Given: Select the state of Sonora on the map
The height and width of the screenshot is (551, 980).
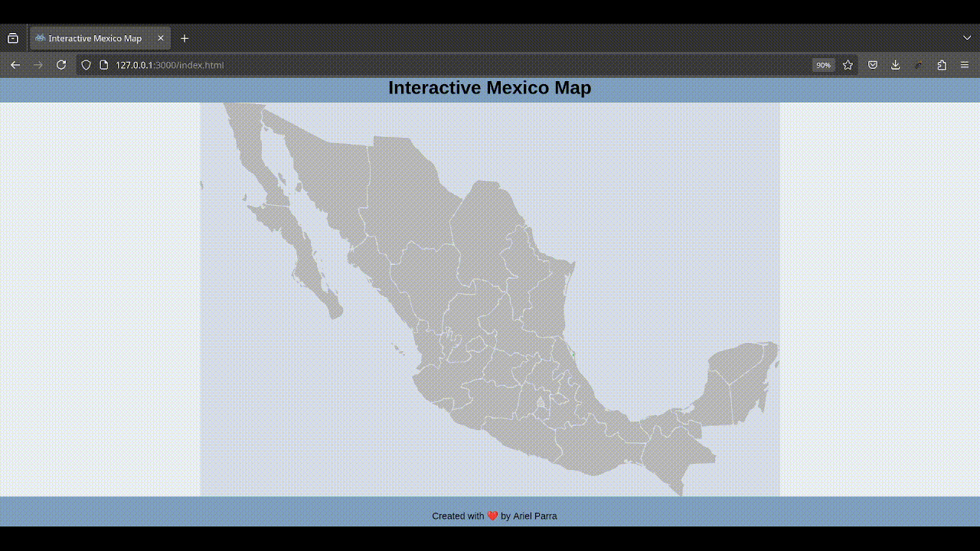Looking at the screenshot, I should (x=329, y=184).
